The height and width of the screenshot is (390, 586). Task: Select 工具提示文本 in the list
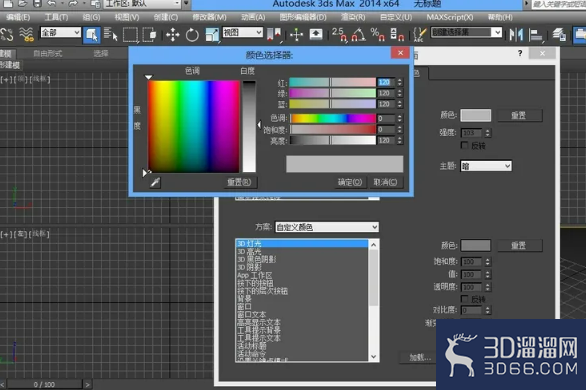[302, 338]
